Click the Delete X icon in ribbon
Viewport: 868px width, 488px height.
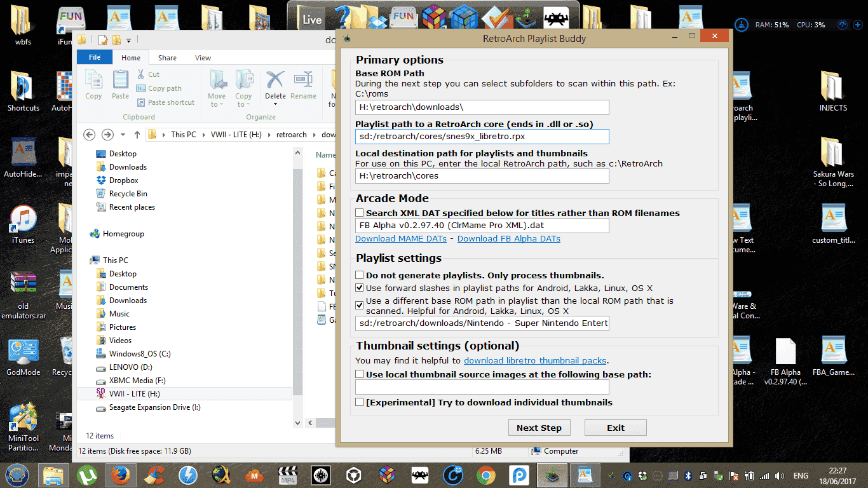tap(275, 79)
